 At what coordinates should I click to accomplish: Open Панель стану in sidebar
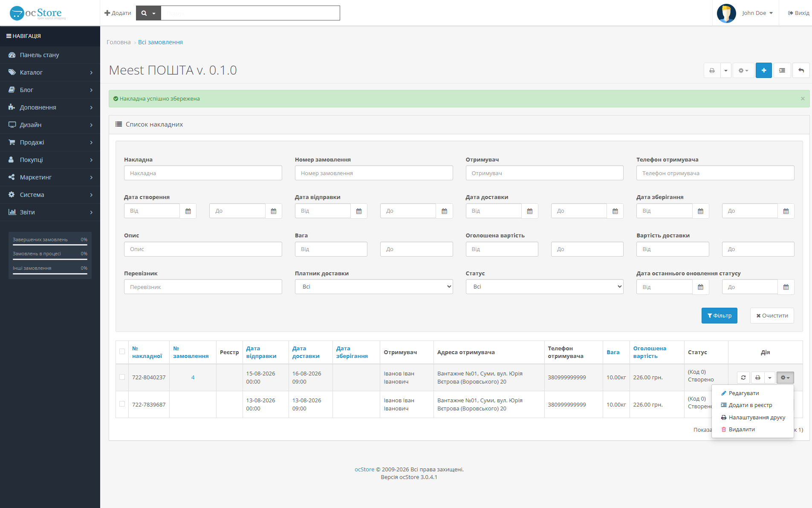(50, 55)
